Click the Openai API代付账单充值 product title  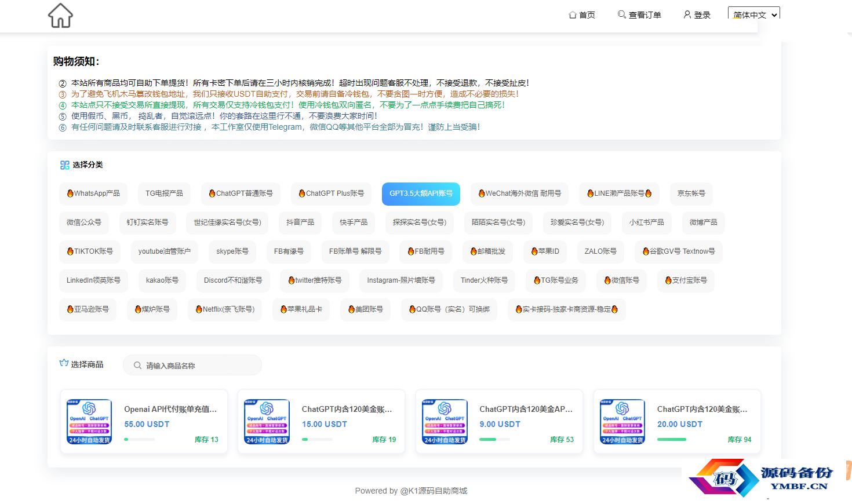point(170,409)
